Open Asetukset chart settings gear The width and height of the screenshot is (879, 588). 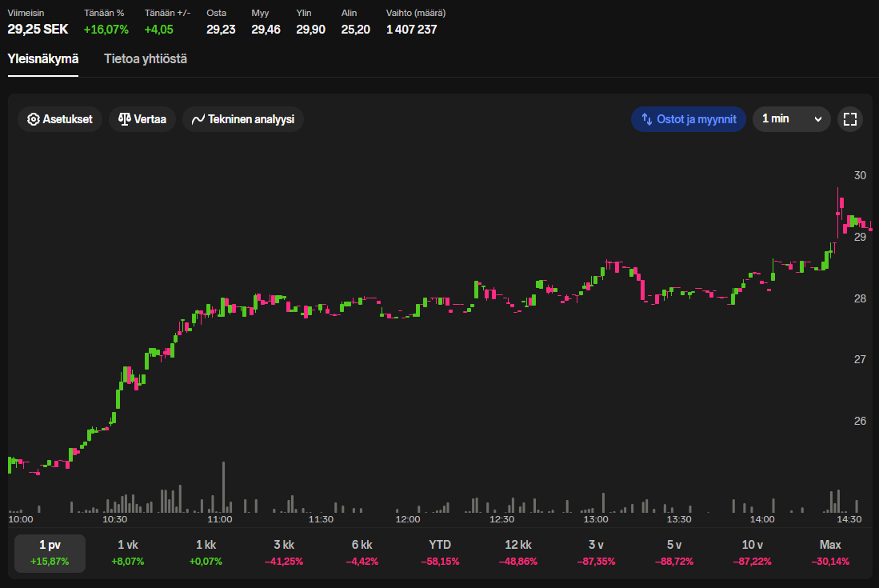tap(34, 119)
